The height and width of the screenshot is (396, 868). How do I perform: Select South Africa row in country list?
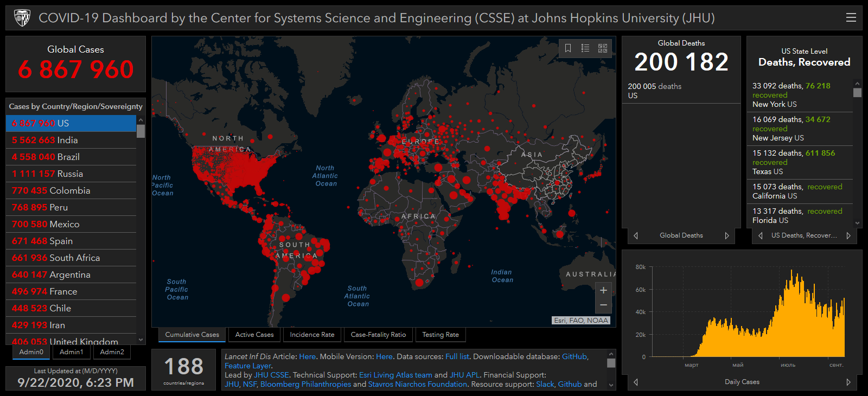coord(71,258)
